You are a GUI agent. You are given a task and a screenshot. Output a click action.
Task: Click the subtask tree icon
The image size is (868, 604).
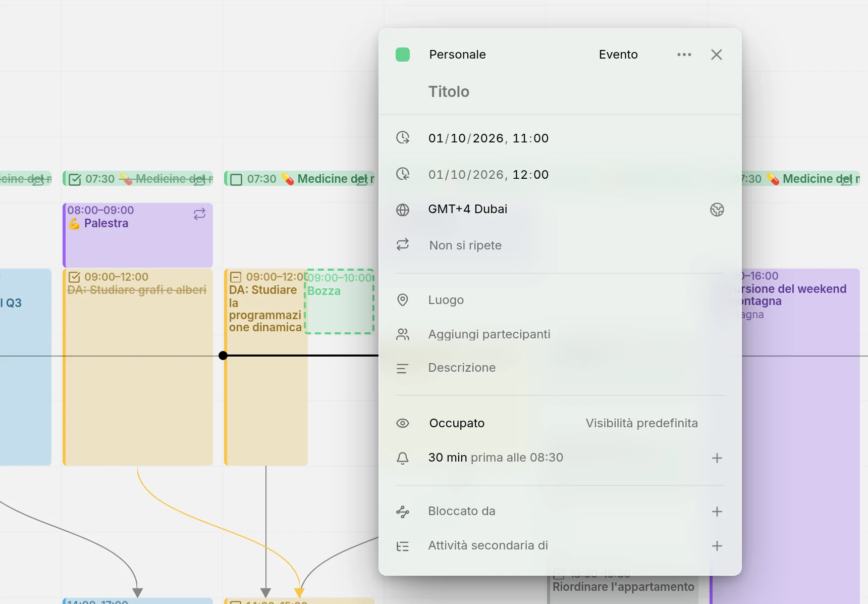(x=403, y=546)
